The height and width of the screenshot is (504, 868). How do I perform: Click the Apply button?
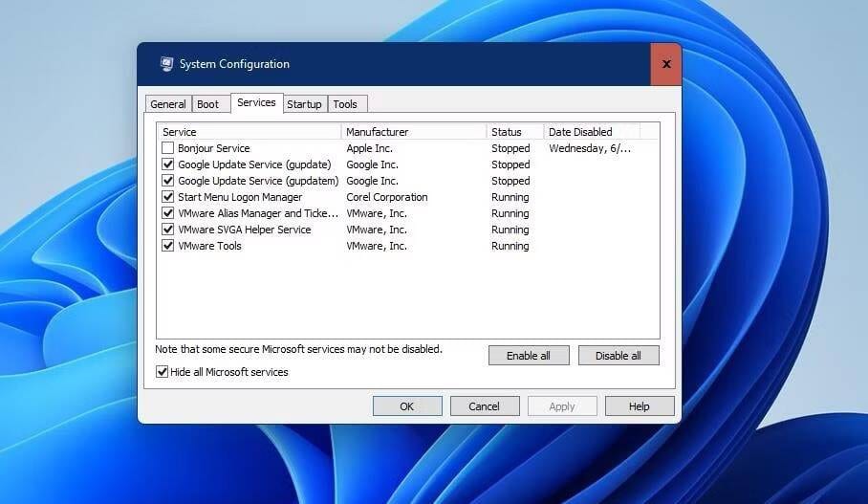[x=562, y=405]
